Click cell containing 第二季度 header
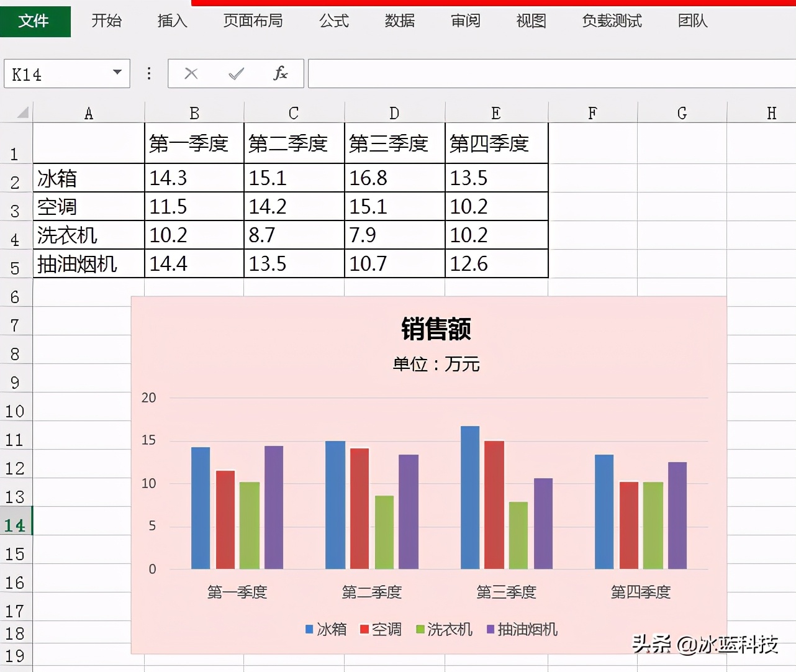 pos(294,143)
